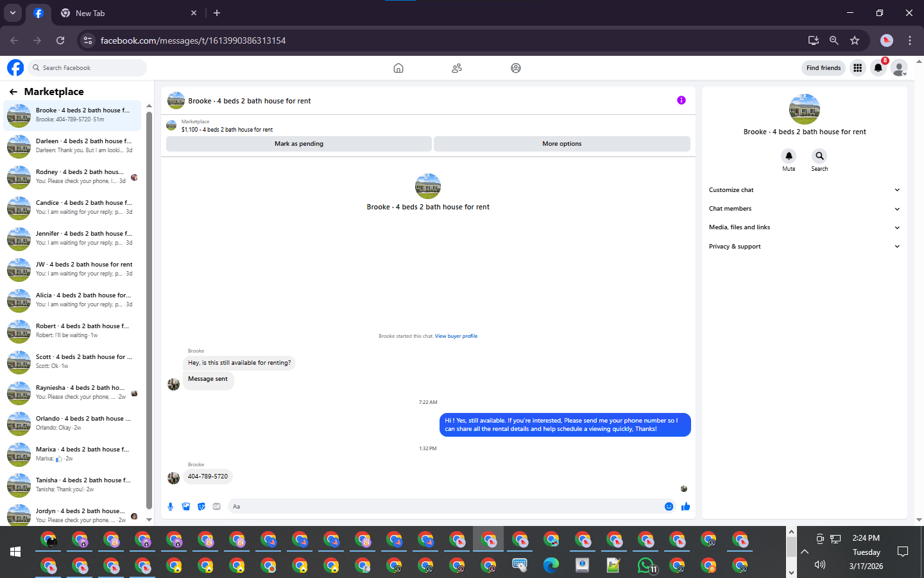Click the 404-789-5720 message bubble
The height and width of the screenshot is (578, 924).
[x=208, y=477]
